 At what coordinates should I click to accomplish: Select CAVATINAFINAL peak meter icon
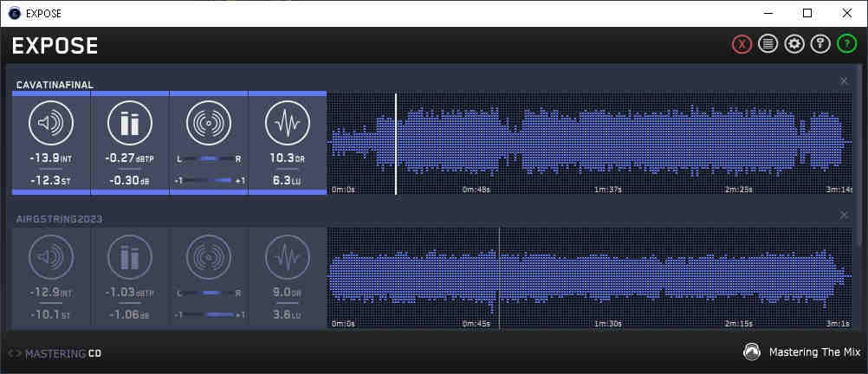(x=130, y=124)
